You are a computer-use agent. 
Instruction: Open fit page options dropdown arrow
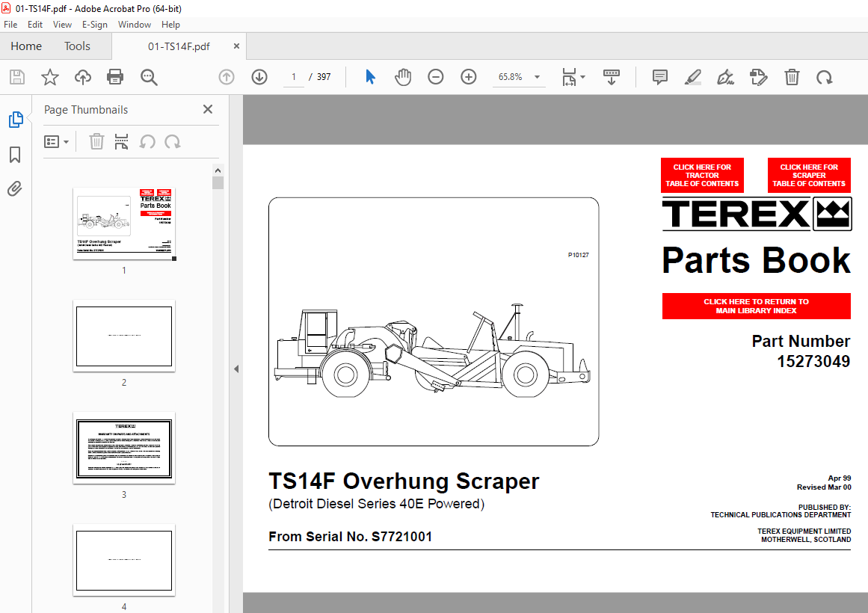(x=582, y=77)
